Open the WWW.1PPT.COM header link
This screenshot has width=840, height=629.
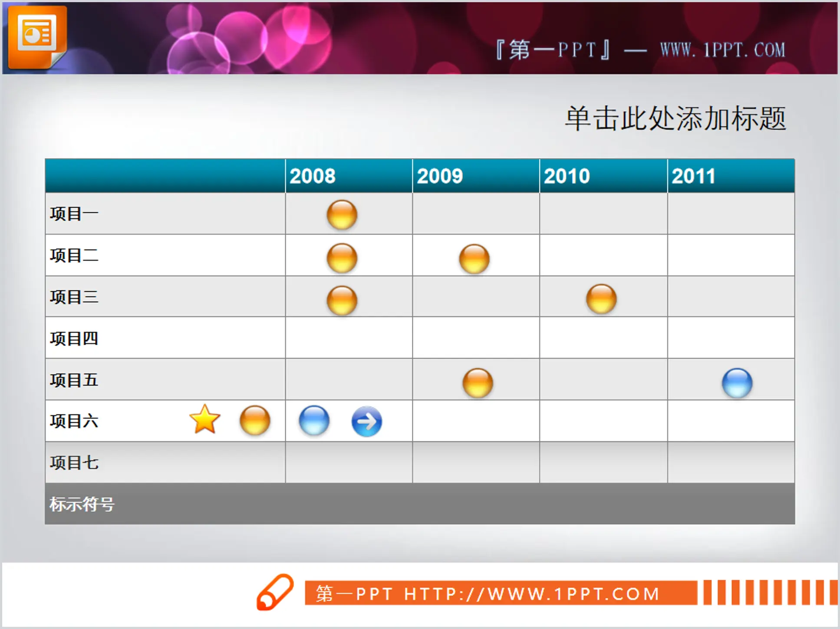point(723,50)
